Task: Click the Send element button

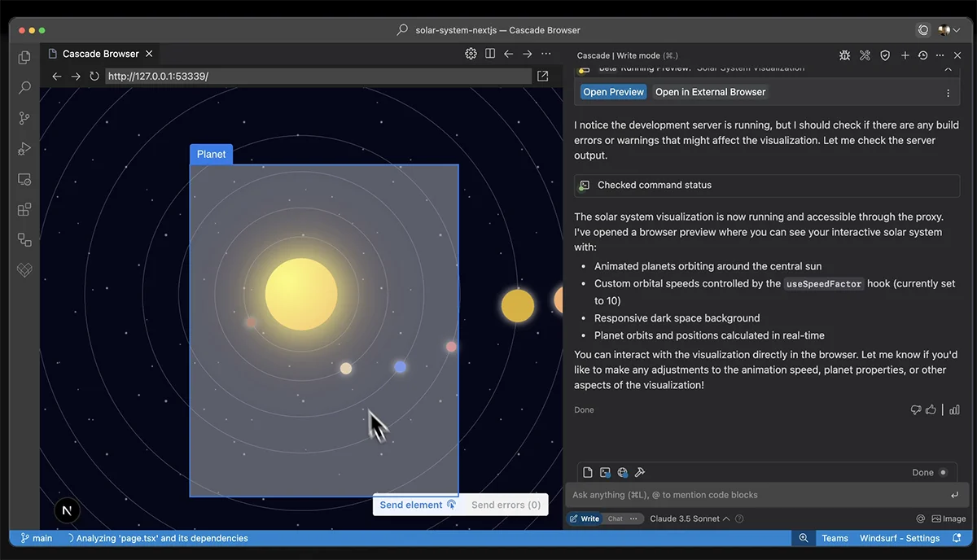Action: pyautogui.click(x=418, y=505)
